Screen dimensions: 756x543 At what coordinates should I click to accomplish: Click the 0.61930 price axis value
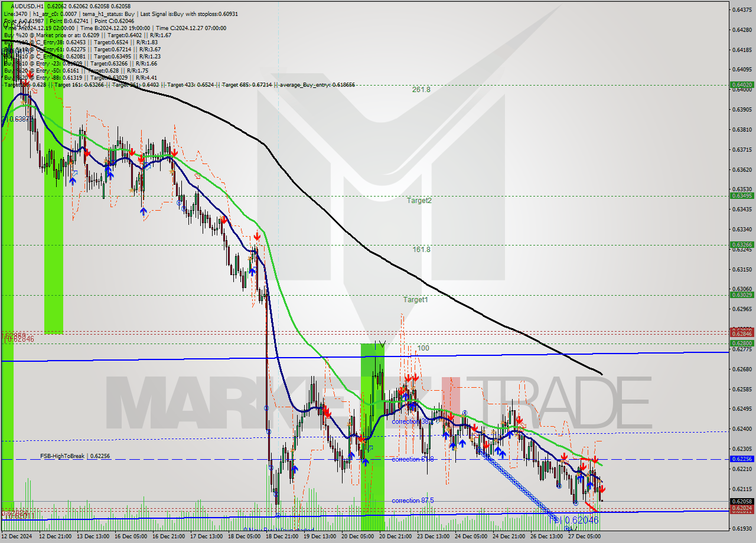742,529
